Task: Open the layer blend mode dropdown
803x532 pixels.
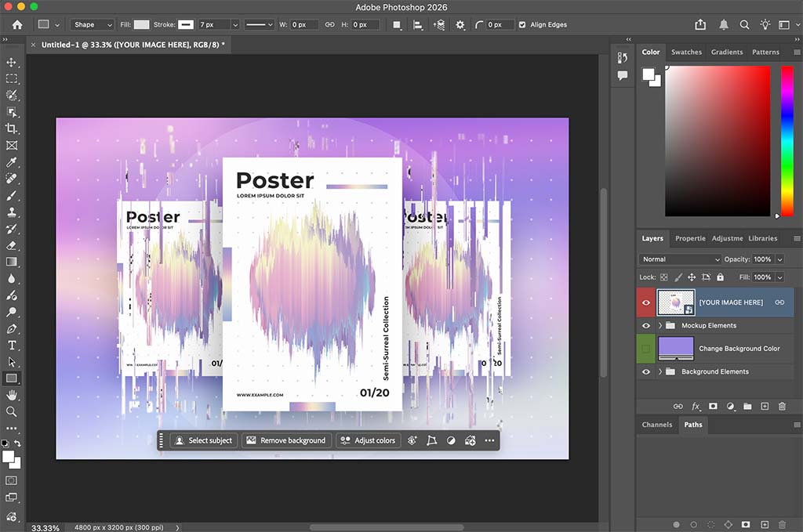Action: (679, 259)
